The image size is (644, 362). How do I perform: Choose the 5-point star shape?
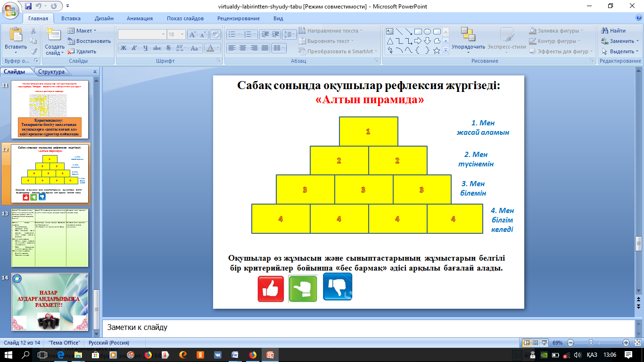coord(437,50)
